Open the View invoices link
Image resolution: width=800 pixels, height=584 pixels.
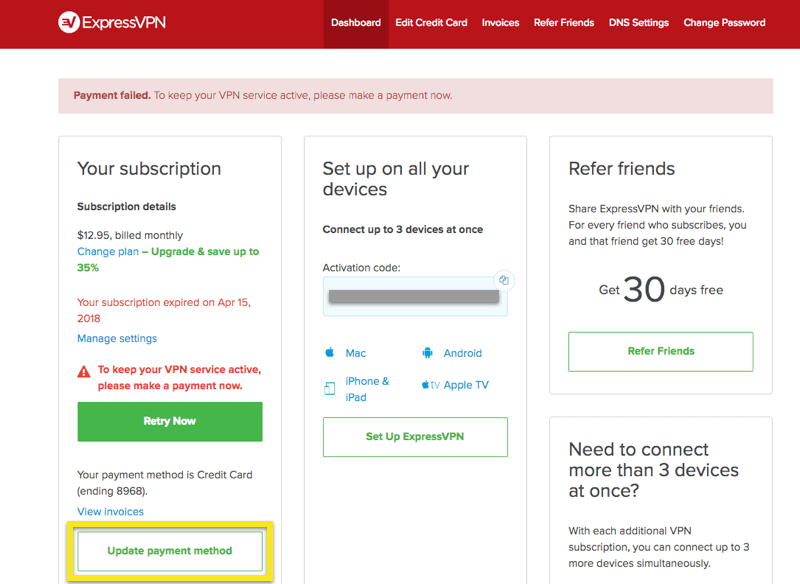(x=110, y=512)
